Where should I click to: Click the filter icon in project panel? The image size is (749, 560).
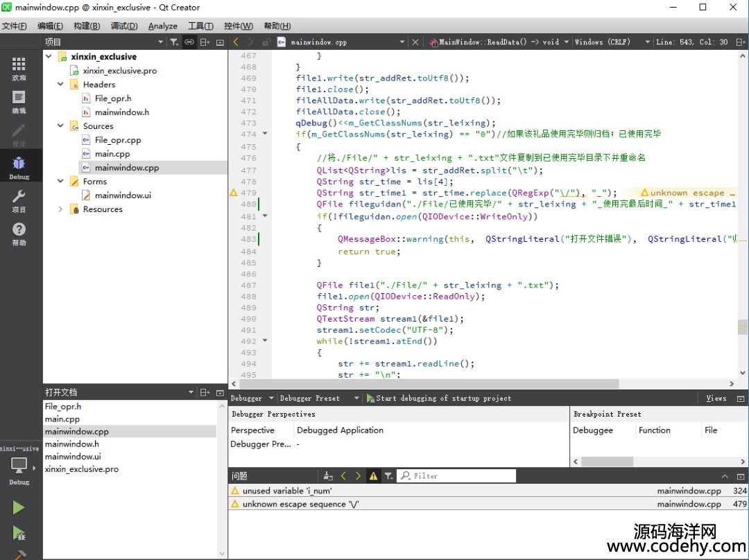tap(174, 42)
